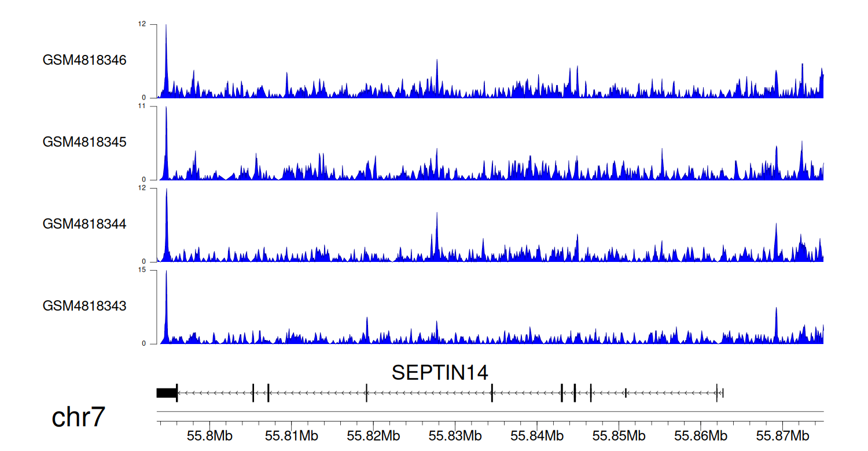Click the thick black exon block of SEPTIN14

(x=167, y=393)
